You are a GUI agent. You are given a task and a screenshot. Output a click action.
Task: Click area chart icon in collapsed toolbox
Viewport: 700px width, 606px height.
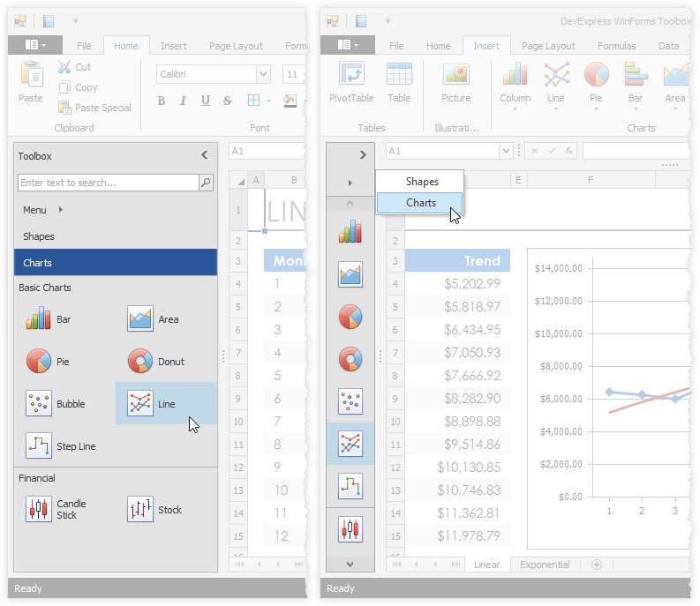click(350, 274)
